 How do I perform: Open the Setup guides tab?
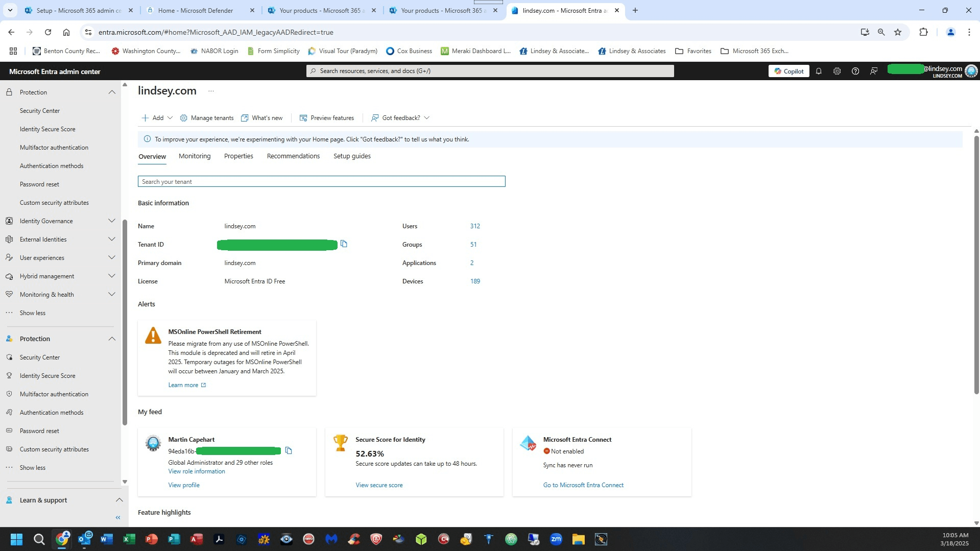352,156
